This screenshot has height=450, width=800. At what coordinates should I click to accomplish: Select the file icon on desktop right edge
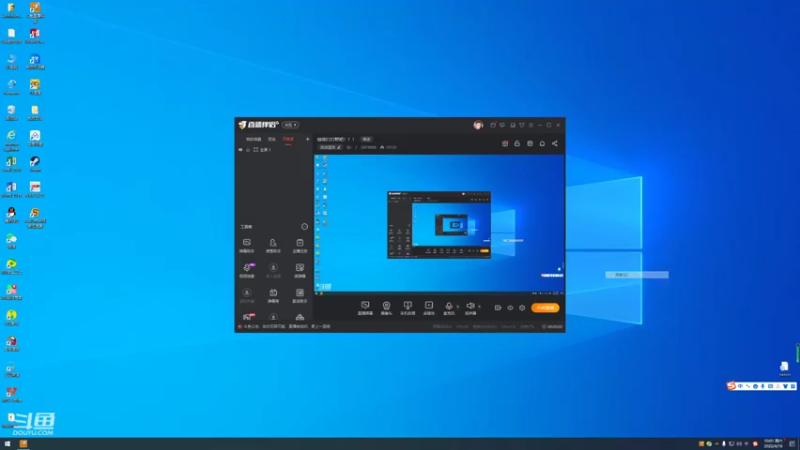pyautogui.click(x=785, y=369)
